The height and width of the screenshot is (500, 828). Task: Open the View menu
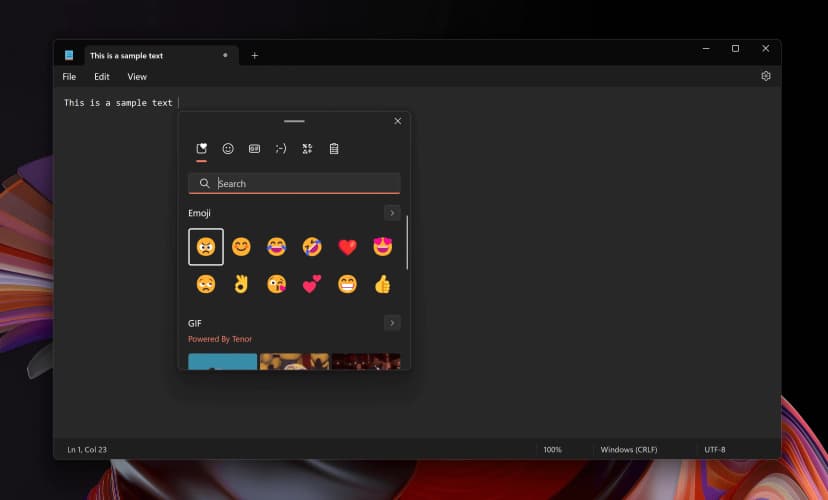point(137,77)
